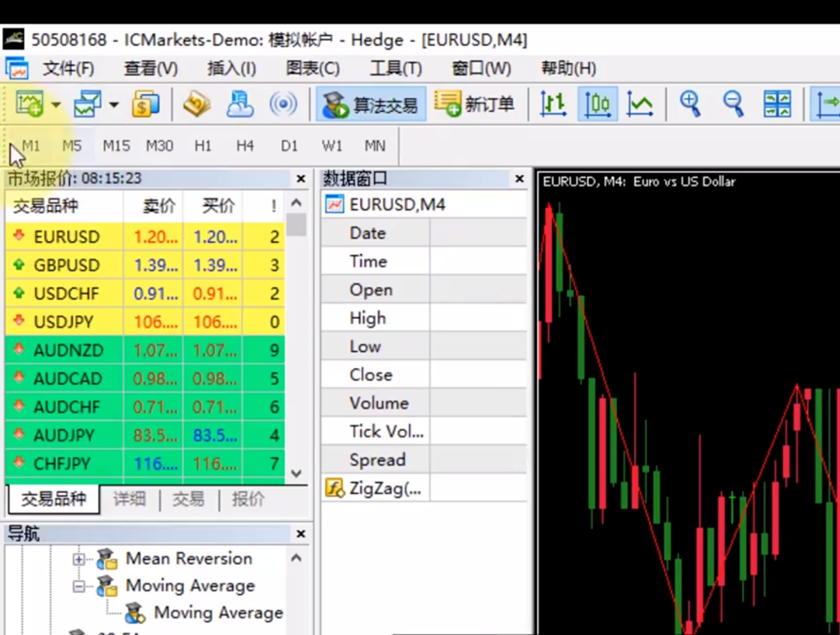840x635 pixels.
Task: Select the M1 timeframe
Action: pyautogui.click(x=30, y=146)
